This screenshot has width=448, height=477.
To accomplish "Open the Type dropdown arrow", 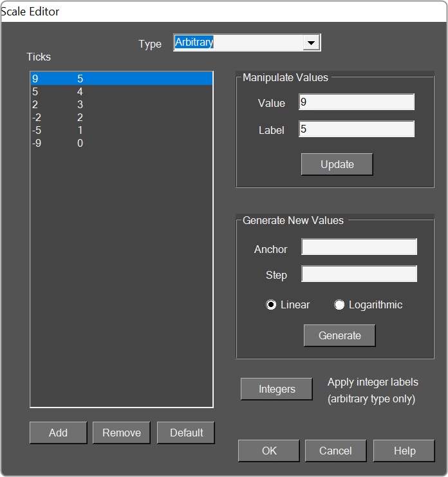I will point(311,42).
